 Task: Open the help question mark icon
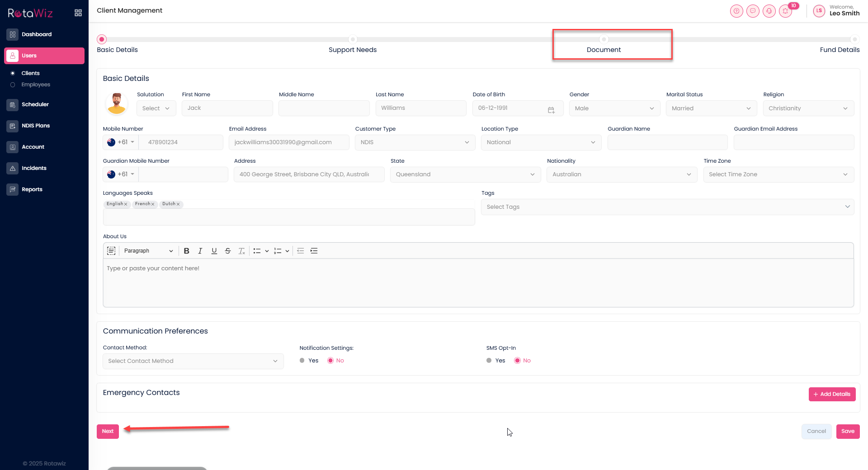click(736, 11)
